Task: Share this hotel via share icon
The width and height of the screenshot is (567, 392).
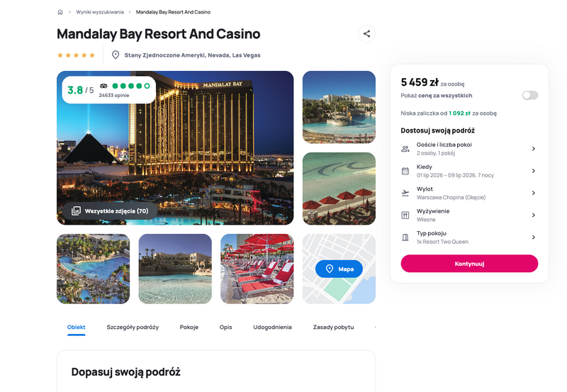Action: 366,33
